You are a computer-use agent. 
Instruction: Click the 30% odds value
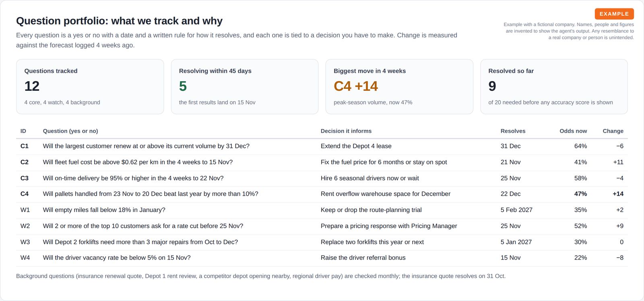(x=580, y=242)
